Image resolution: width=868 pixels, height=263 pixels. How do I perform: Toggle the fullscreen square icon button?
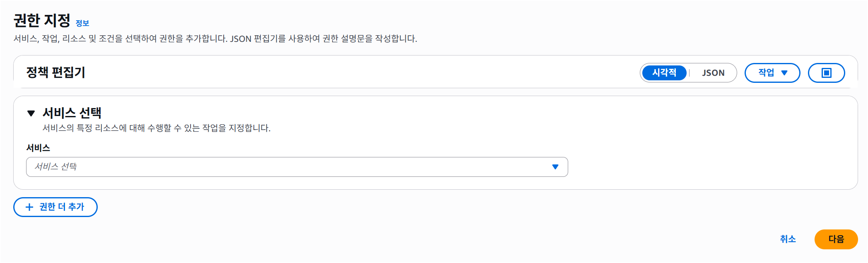tap(827, 73)
